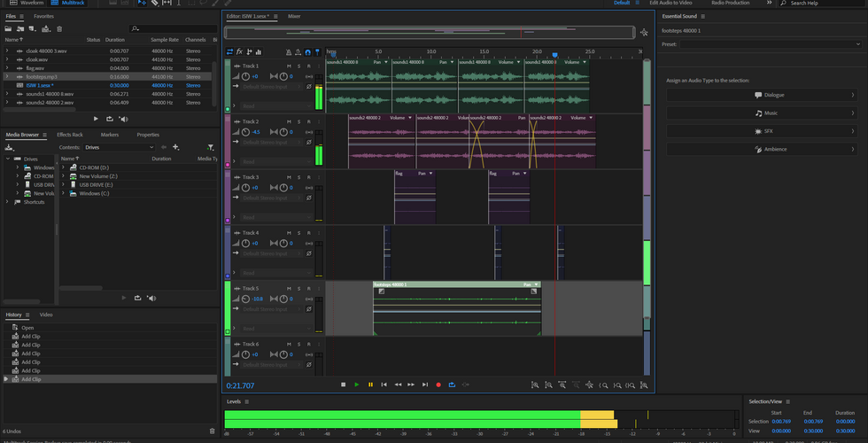Toggle Loop Playback blue button in transport
The height and width of the screenshot is (443, 868).
pos(453,385)
